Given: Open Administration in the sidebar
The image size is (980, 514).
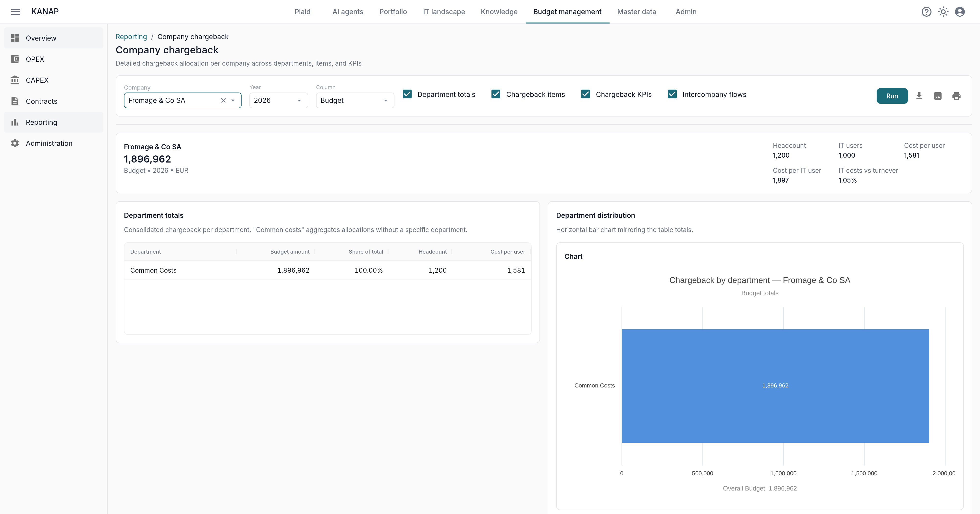Looking at the screenshot, I should [x=54, y=143].
